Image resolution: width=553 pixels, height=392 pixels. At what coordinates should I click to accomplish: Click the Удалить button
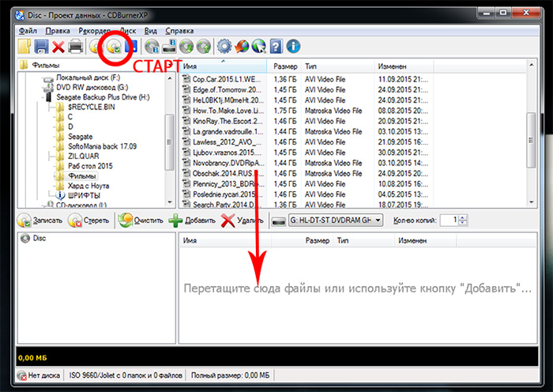(243, 220)
